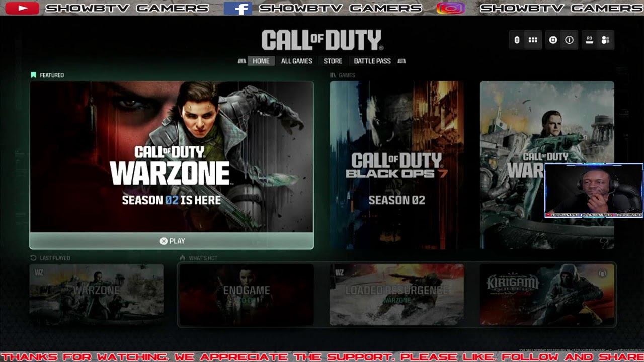Click the L1 bumper tab-left icon
The width and height of the screenshot is (644, 362).
[242, 61]
